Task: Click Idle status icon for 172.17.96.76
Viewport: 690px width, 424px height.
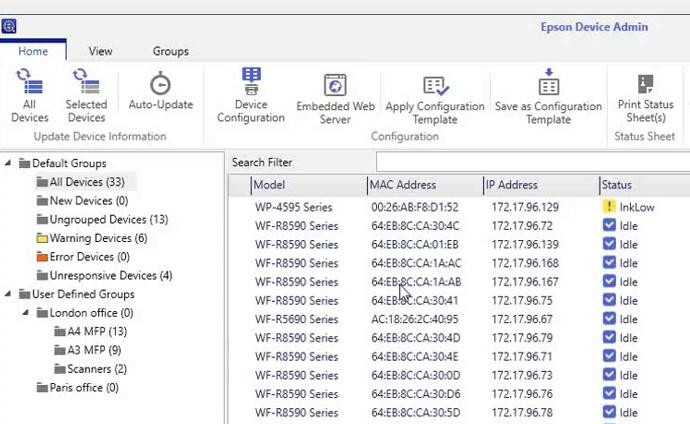Action: pyautogui.click(x=609, y=393)
